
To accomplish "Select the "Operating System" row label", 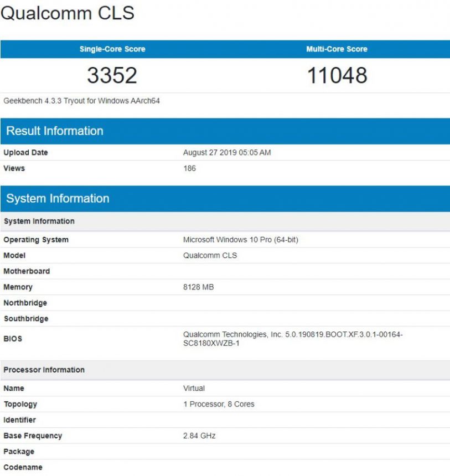I will [36, 240].
